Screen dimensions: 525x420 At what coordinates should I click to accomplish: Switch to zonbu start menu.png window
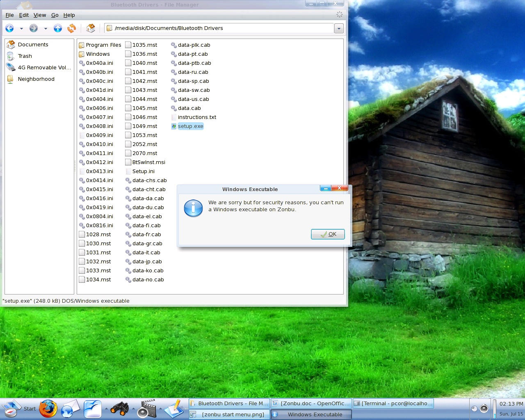pyautogui.click(x=229, y=415)
